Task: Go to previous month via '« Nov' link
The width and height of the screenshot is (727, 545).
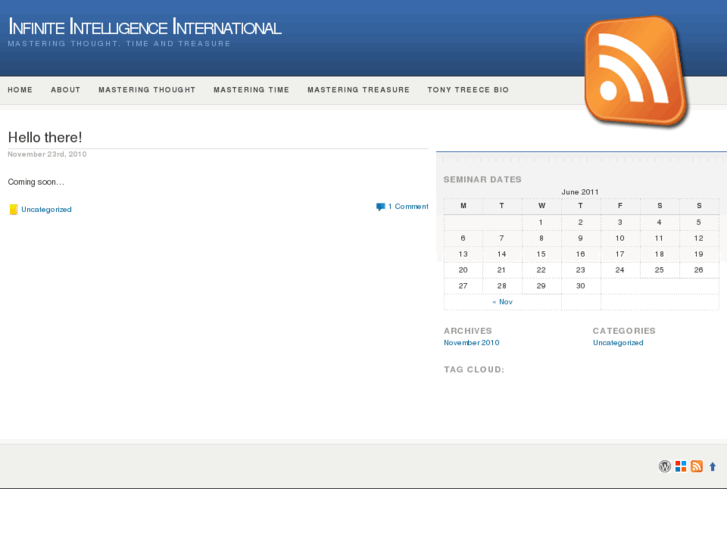Action: coord(503,302)
